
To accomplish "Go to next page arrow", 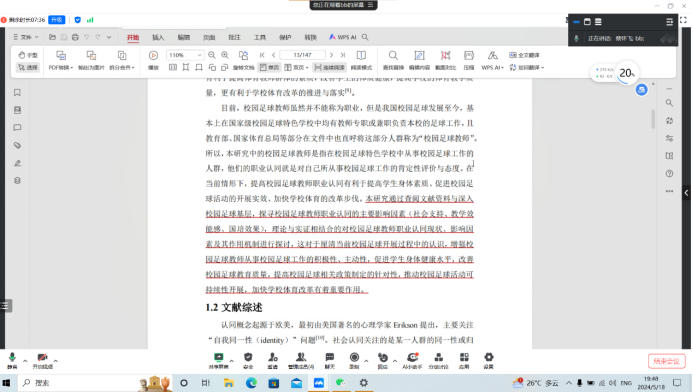I will click(331, 55).
